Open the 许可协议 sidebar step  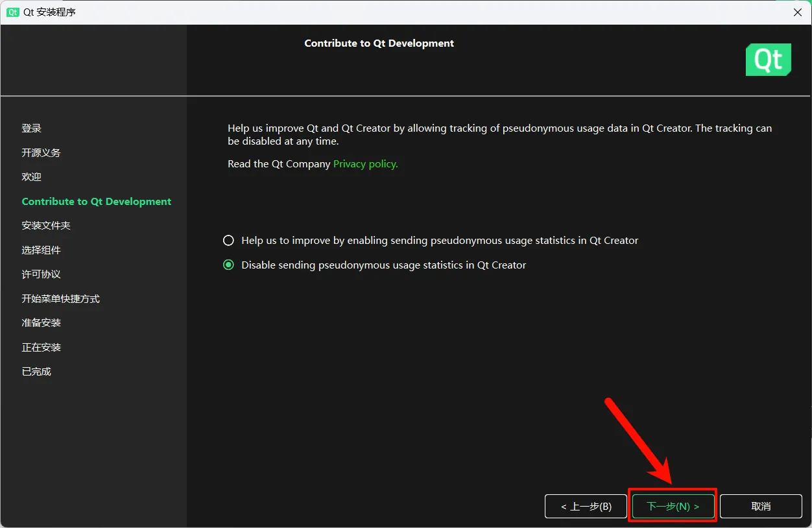[x=41, y=274]
